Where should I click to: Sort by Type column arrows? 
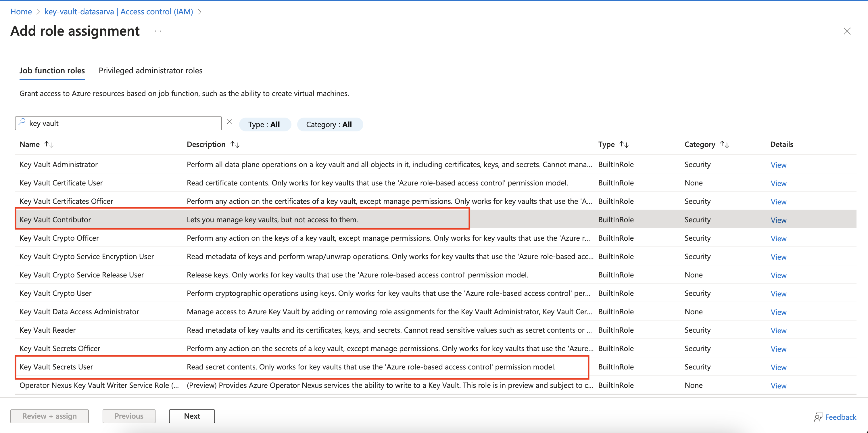(624, 144)
